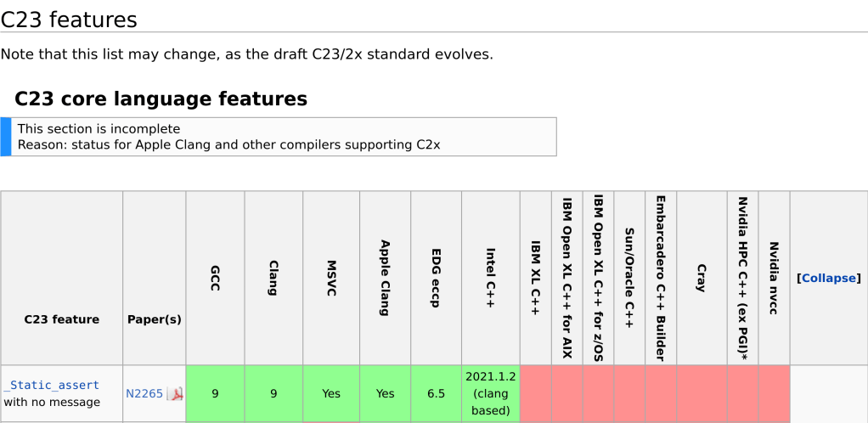
Task: Click the C23 core language features heading
Action: 161,99
